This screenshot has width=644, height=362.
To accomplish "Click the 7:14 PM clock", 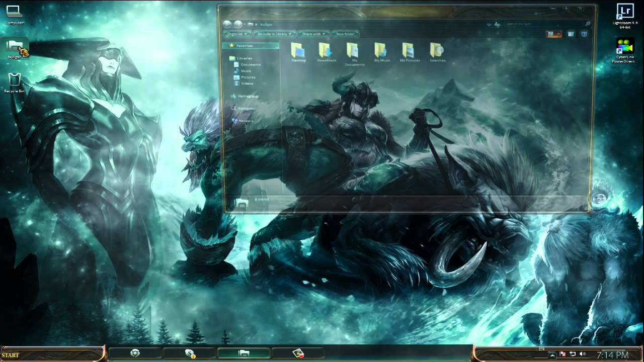I will [612, 355].
